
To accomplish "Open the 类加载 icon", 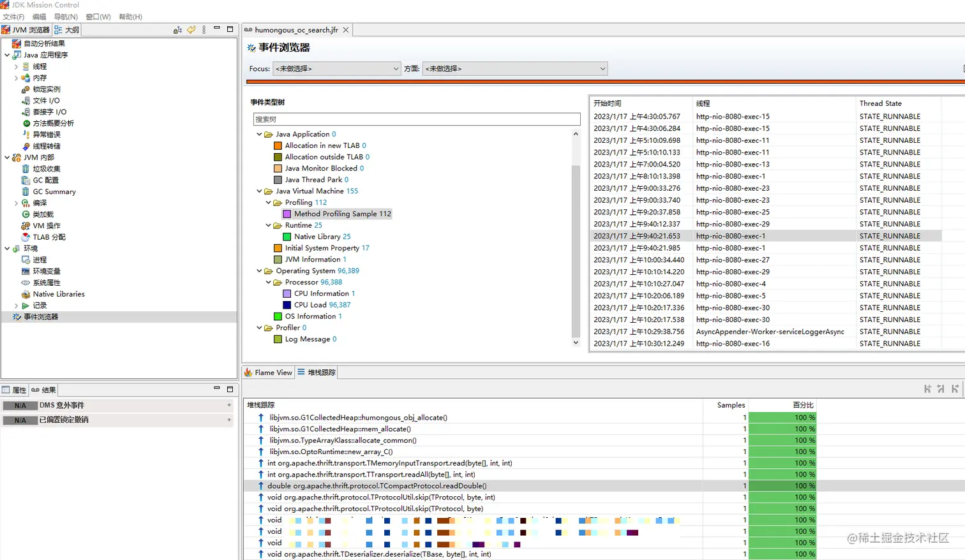I will (26, 214).
